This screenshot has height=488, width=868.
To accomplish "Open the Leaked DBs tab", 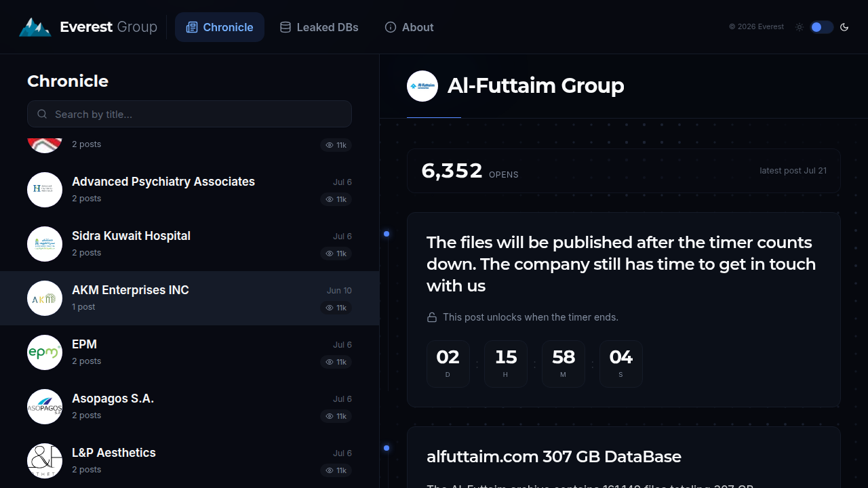I will click(319, 27).
